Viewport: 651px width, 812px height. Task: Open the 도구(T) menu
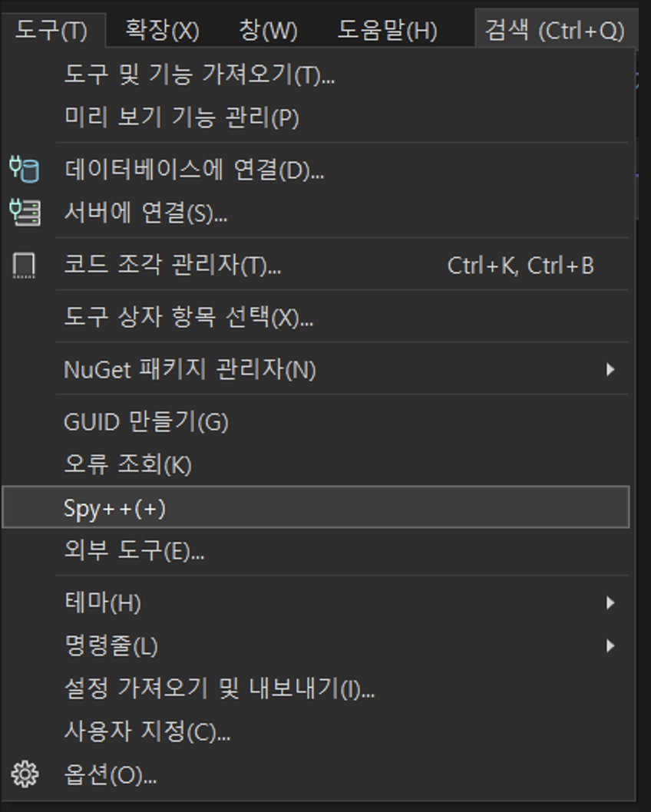click(x=51, y=30)
